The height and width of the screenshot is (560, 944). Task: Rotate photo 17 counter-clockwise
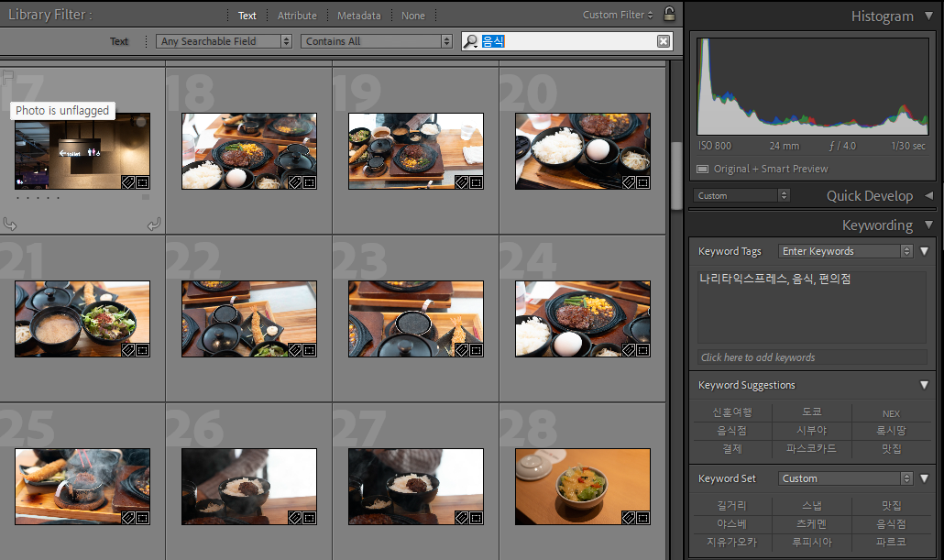tap(10, 224)
